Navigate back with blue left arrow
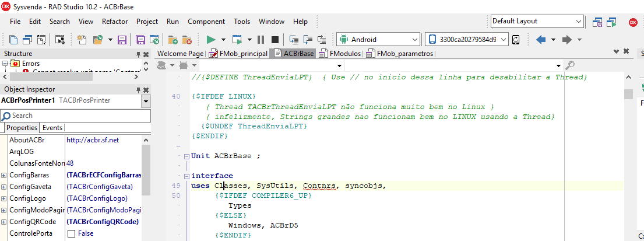 tap(541, 40)
